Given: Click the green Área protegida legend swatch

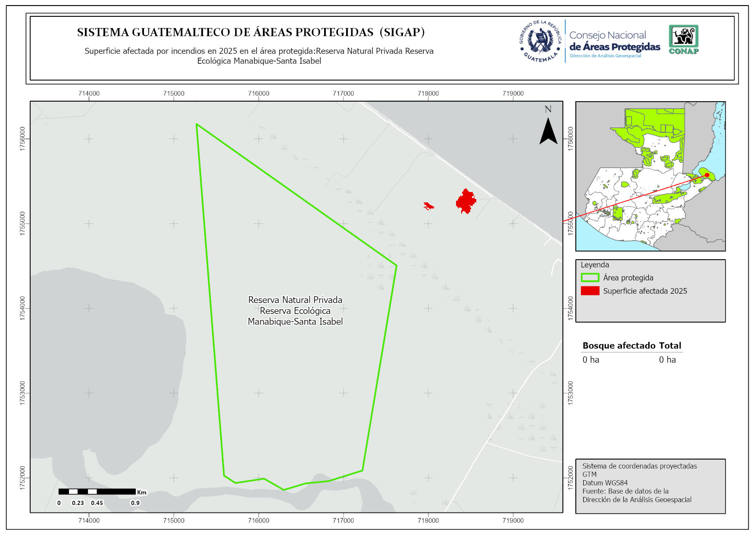Looking at the screenshot, I should tap(590, 278).
